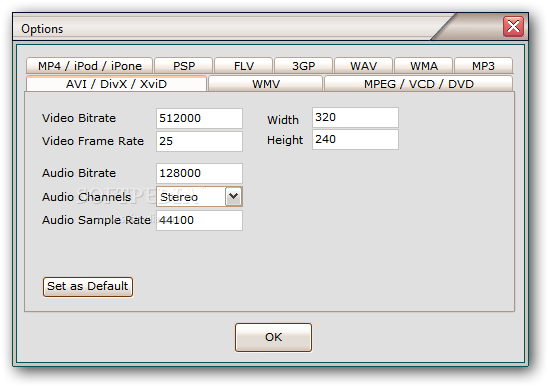Click the Audio Sample Rate field

[x=199, y=220]
